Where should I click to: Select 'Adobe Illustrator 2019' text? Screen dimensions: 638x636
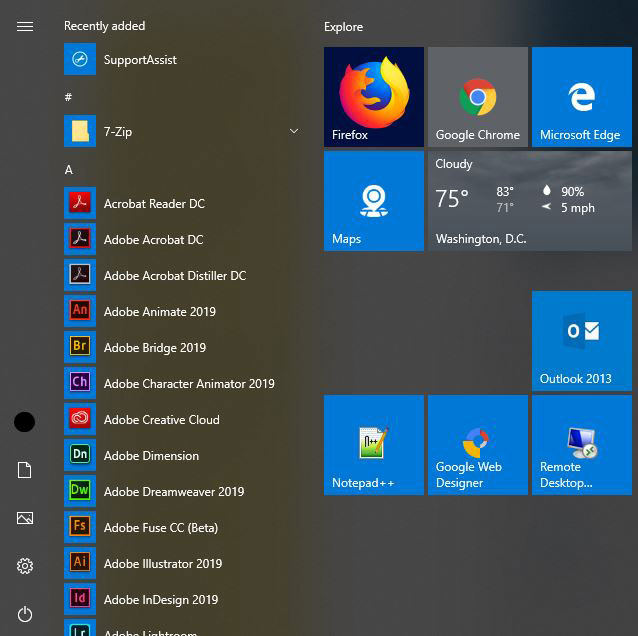(163, 564)
